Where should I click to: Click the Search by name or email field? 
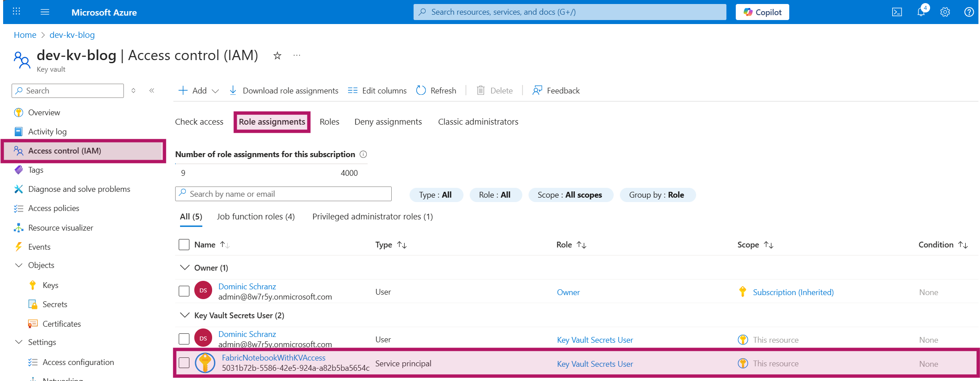pyautogui.click(x=283, y=194)
